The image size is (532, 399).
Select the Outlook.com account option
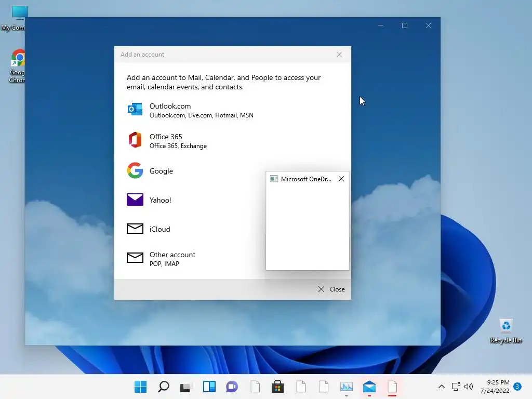coord(232,110)
